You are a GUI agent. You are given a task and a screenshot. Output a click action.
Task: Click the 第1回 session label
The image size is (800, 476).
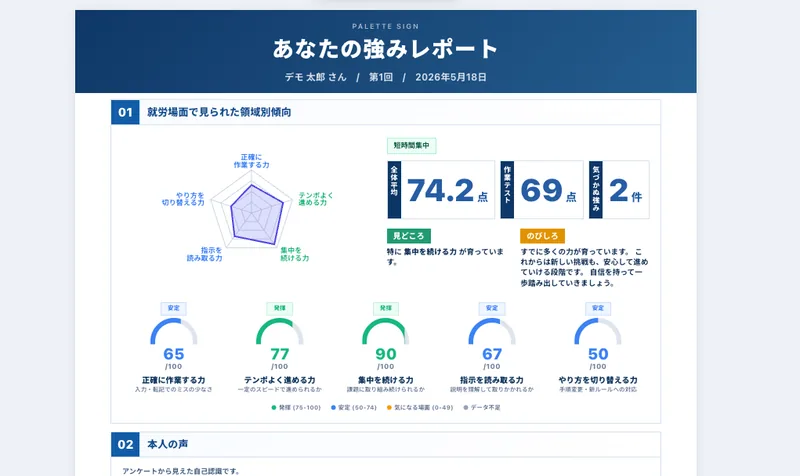point(381,77)
